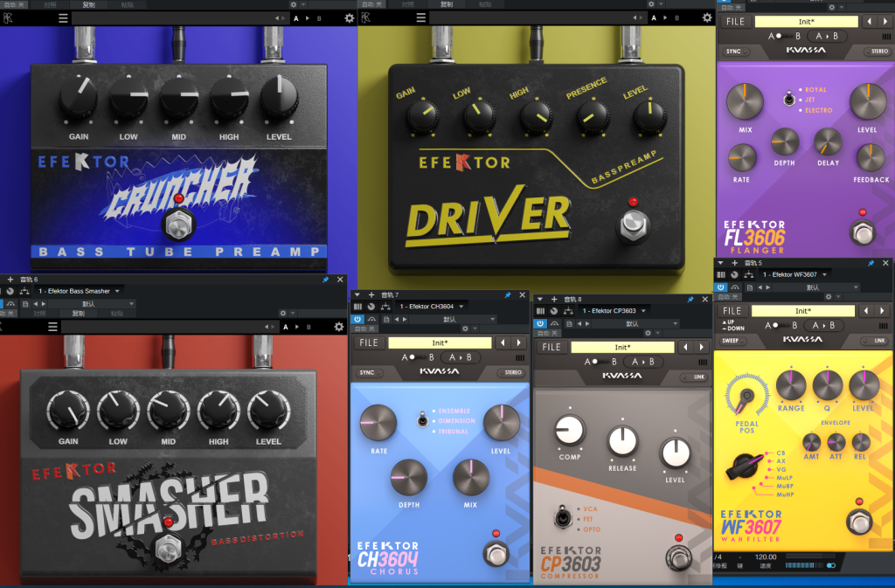
Task: Click the Init* preset name in CH3604
Action: point(440,342)
